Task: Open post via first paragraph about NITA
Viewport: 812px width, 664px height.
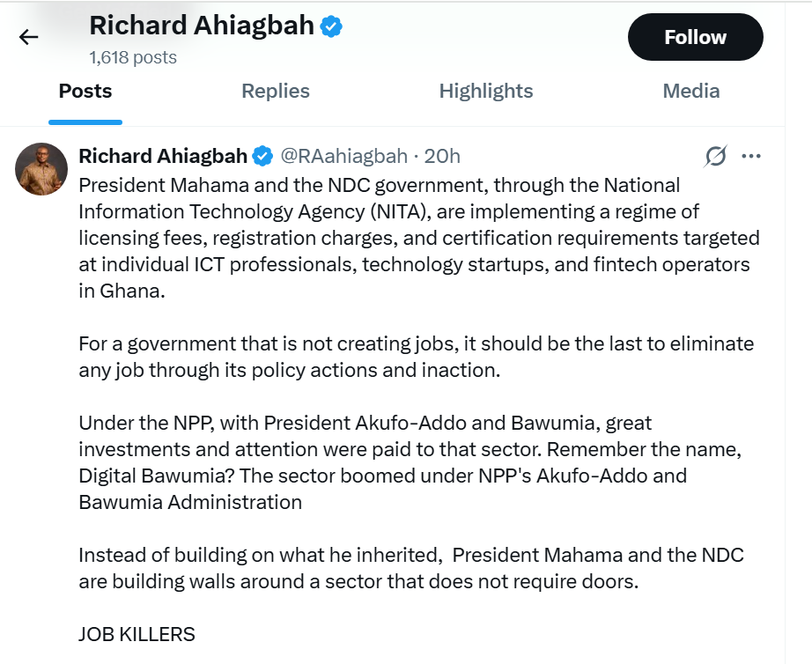Action: (x=418, y=239)
